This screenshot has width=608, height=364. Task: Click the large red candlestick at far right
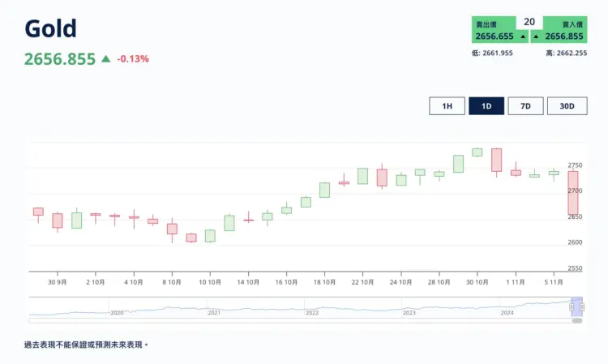point(572,193)
